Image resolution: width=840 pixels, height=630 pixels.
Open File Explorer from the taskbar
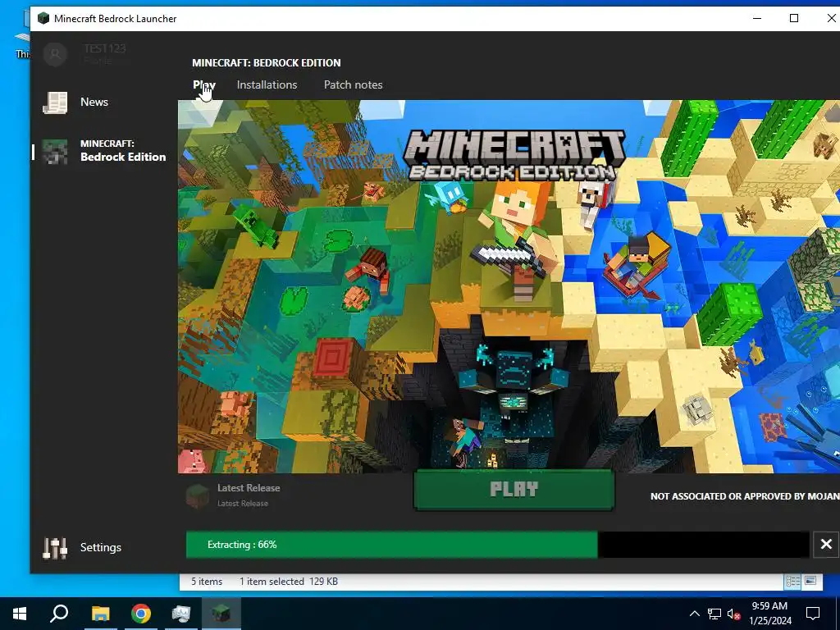click(100, 614)
